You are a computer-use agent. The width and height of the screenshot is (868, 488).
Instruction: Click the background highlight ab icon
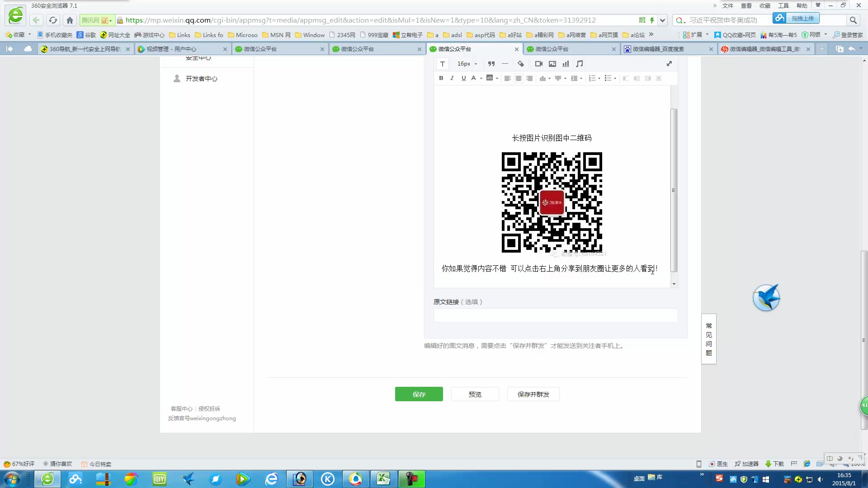coord(490,78)
